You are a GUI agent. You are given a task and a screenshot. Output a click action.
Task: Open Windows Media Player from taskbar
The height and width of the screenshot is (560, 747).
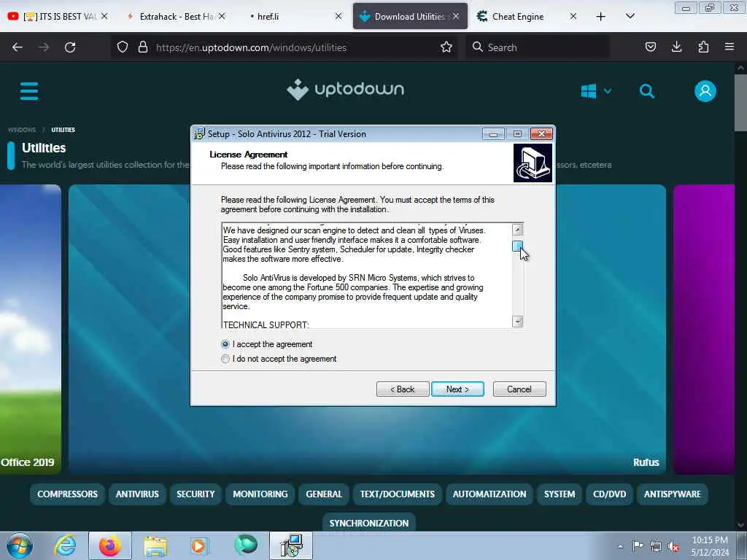click(x=200, y=545)
